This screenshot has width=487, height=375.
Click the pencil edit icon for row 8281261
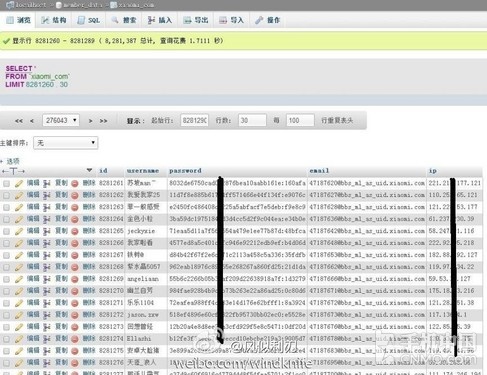pos(19,183)
